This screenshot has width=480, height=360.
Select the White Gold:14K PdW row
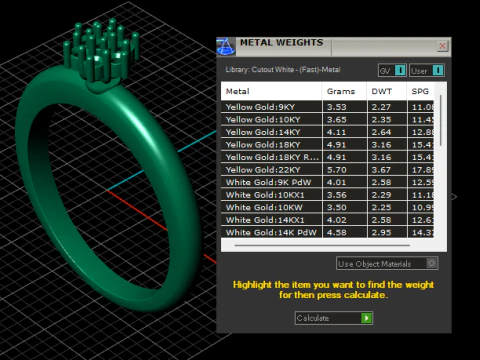pyautogui.click(x=327, y=232)
